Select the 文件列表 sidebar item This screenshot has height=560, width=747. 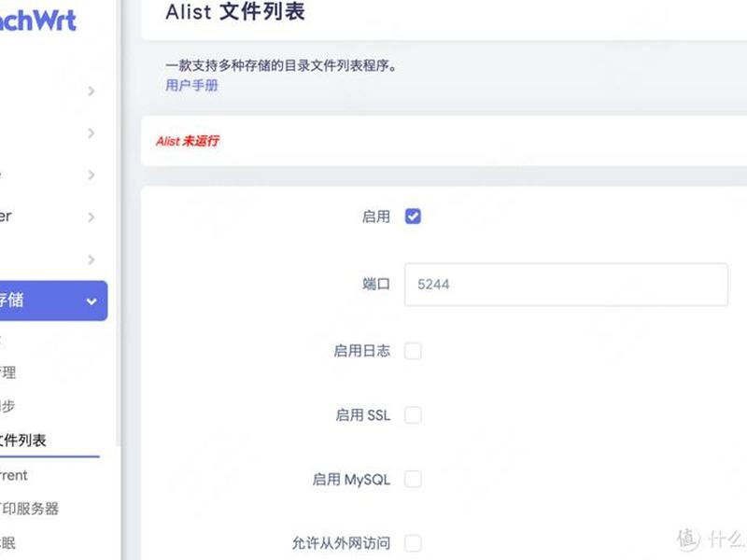tap(23, 440)
